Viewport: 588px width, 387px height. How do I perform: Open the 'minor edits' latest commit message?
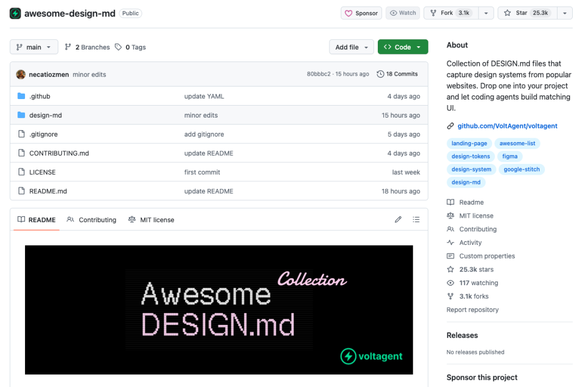pos(89,74)
